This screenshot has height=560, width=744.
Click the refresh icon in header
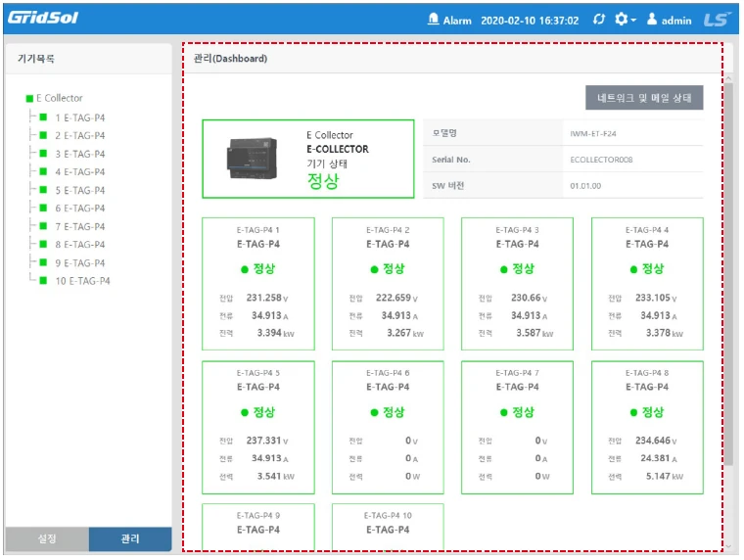(x=599, y=20)
